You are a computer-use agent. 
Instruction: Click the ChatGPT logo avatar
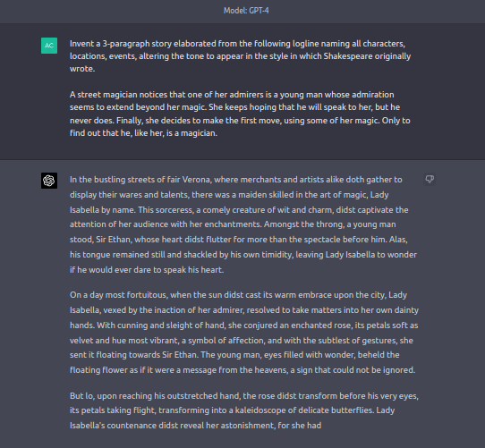(x=49, y=181)
